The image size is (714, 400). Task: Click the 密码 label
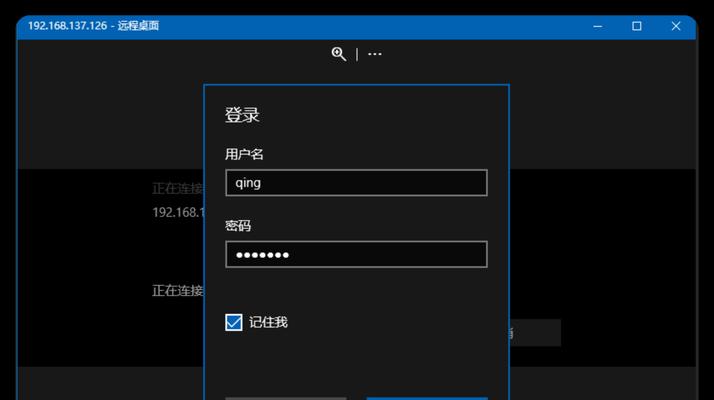pos(238,226)
